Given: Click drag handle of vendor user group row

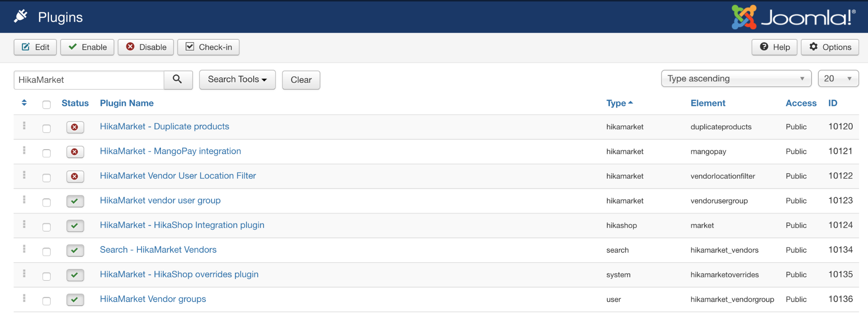Looking at the screenshot, I should point(24,199).
